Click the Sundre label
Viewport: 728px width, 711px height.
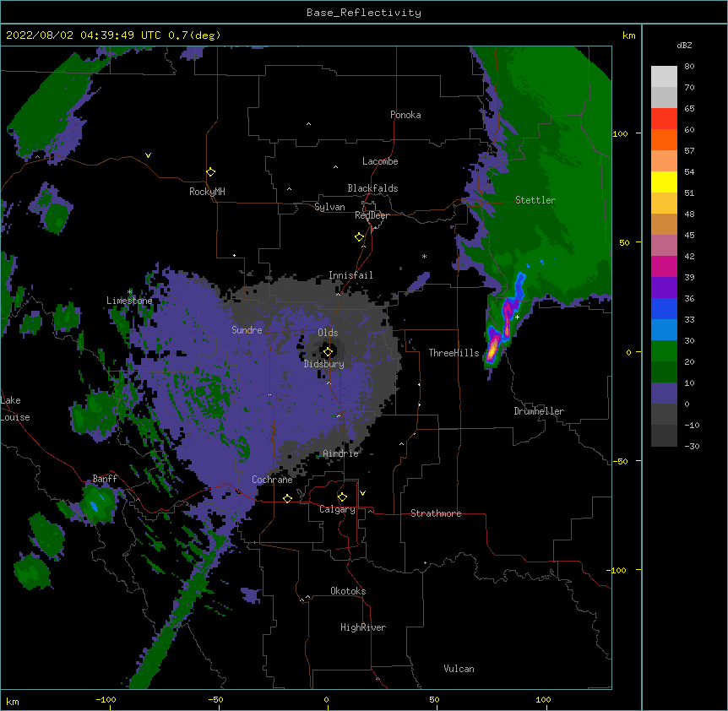pyautogui.click(x=247, y=330)
